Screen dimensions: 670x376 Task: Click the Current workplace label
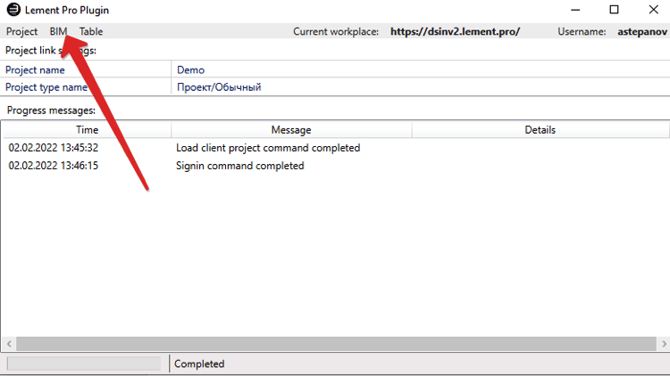(336, 32)
